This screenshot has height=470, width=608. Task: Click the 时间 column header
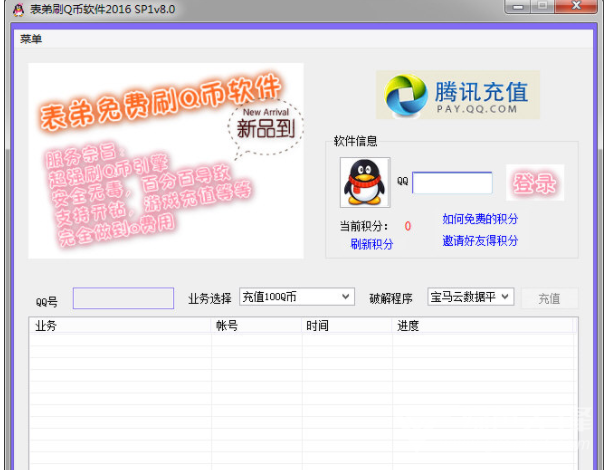coord(347,325)
